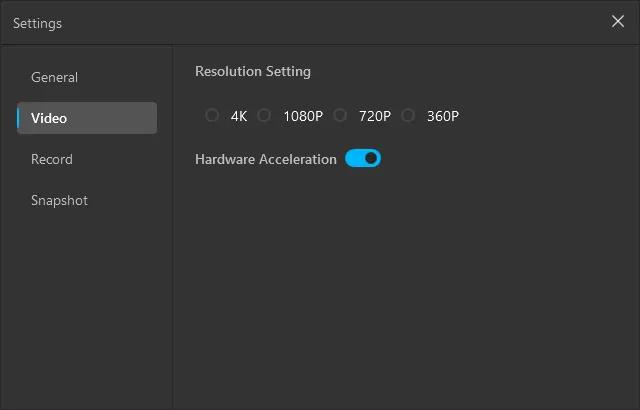Image resolution: width=640 pixels, height=410 pixels.
Task: Choose the 1080P radio circle
Action: 264,115
